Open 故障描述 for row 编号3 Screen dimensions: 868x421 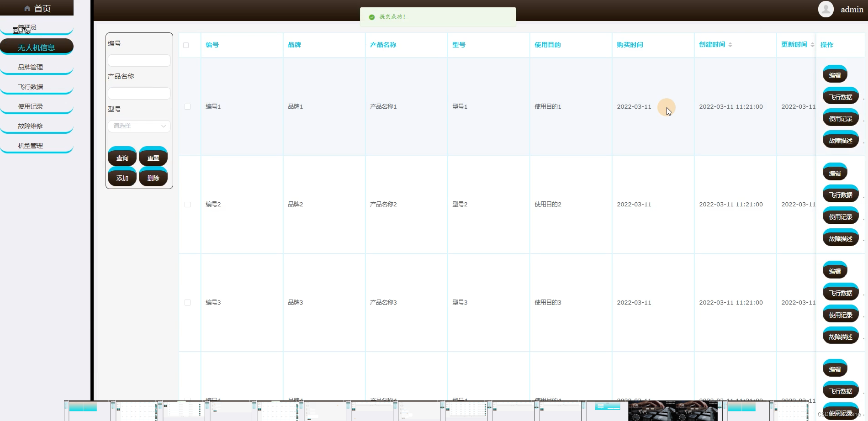click(x=841, y=336)
